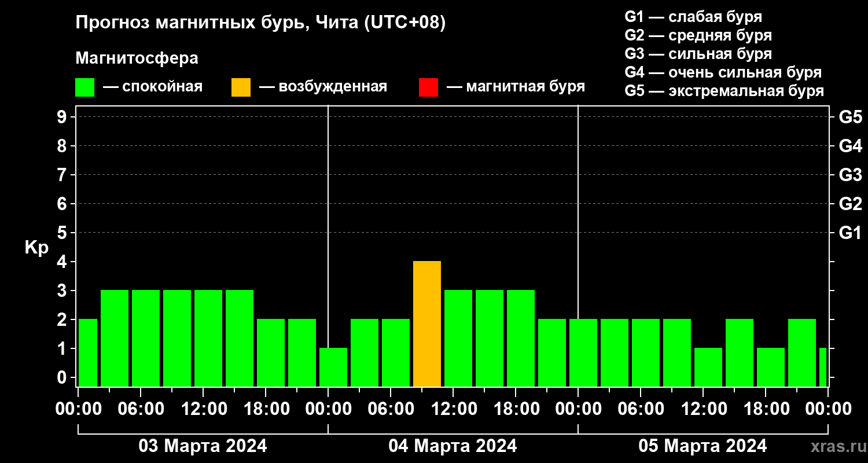Select the Kp 2 bar at 06:00 on 05 Марта
Screen dimensions: 868x463
[646, 353]
